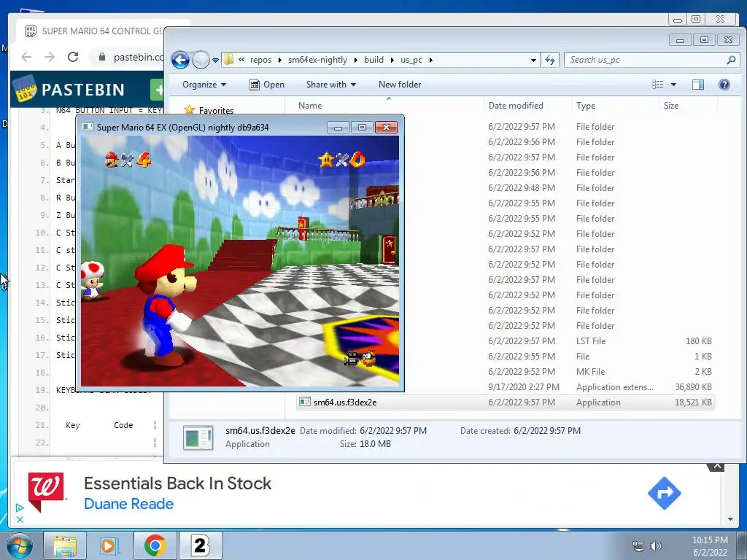Open Windows Explorer from the taskbar
The height and width of the screenshot is (560, 747).
65,545
